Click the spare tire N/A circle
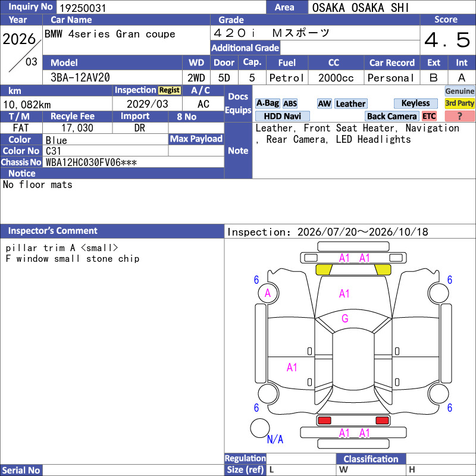The width and height of the screenshot is (476, 476). pos(260,428)
